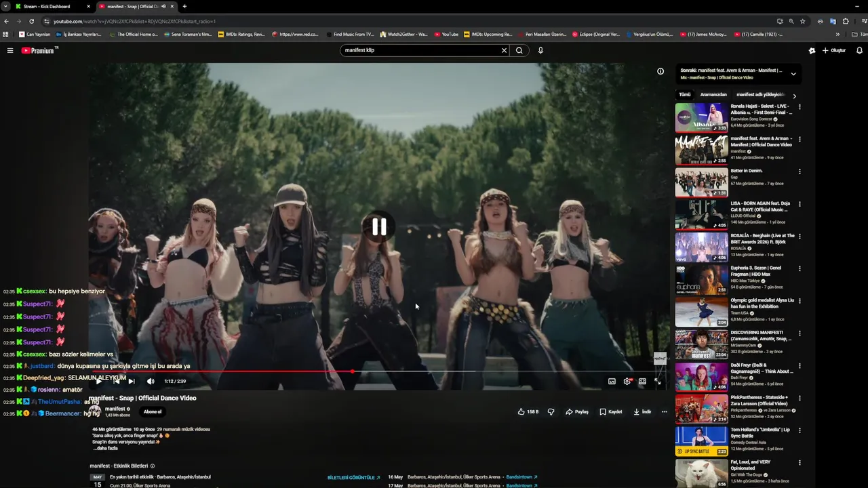
Task: Subscribe with the Abone ol button
Action: point(153,411)
